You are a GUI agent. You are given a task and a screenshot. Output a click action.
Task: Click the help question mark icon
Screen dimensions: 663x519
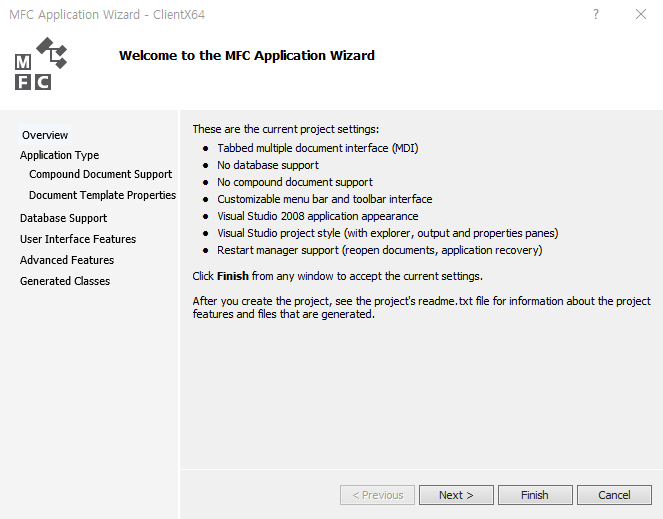tap(596, 14)
